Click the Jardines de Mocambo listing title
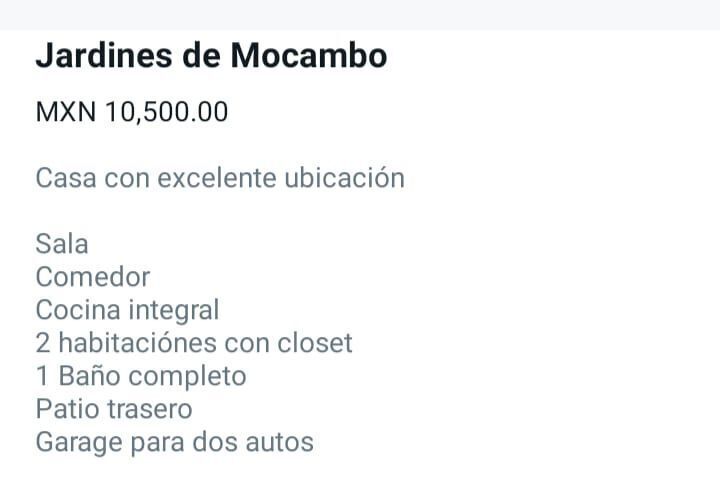The height and width of the screenshot is (480, 720). coord(211,56)
